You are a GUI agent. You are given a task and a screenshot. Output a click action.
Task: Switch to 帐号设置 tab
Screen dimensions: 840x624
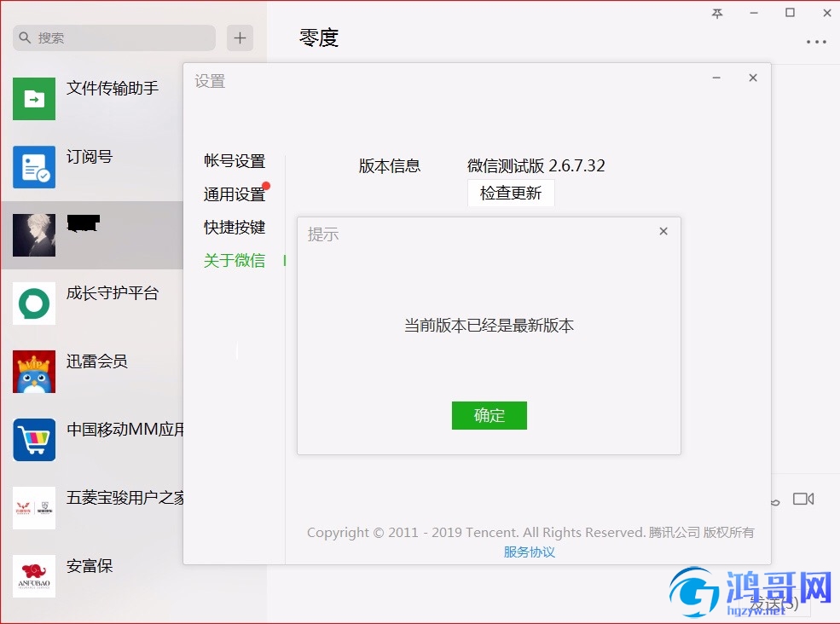(x=235, y=160)
